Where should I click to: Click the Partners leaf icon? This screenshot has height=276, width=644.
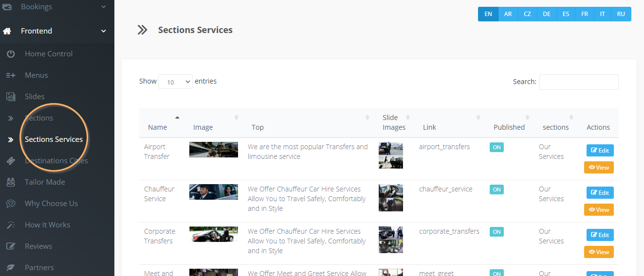(11, 268)
